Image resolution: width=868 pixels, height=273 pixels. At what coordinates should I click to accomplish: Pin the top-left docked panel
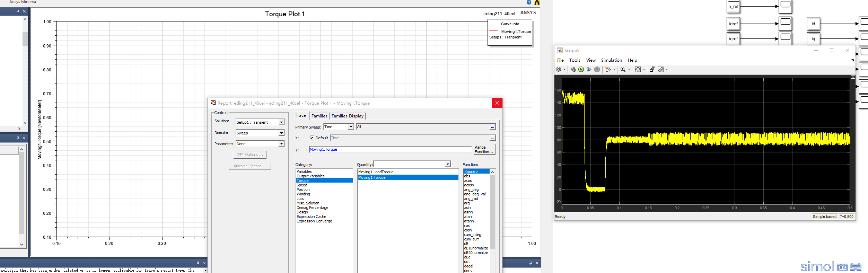(18, 11)
